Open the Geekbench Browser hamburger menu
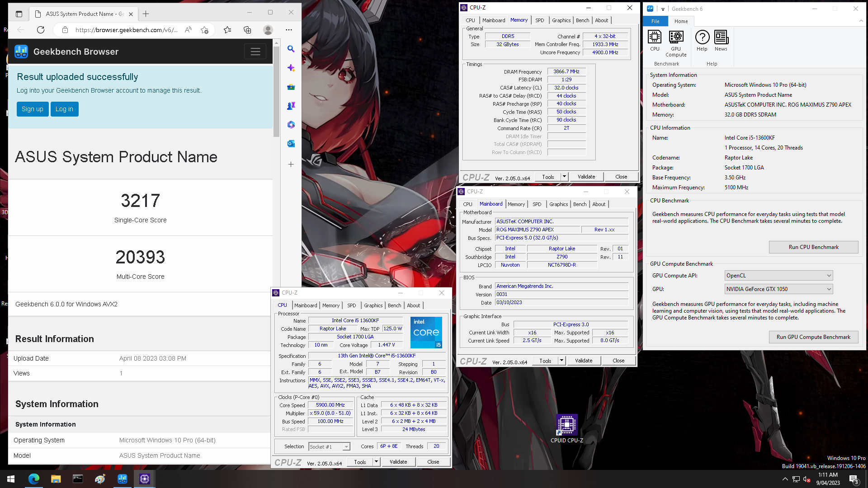 pos(255,52)
